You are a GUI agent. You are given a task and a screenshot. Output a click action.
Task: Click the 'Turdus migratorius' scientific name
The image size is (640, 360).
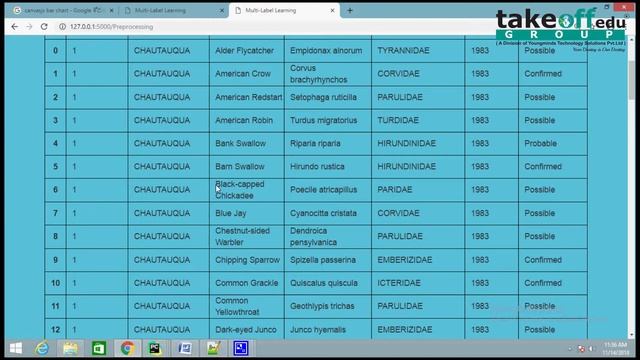pos(324,120)
